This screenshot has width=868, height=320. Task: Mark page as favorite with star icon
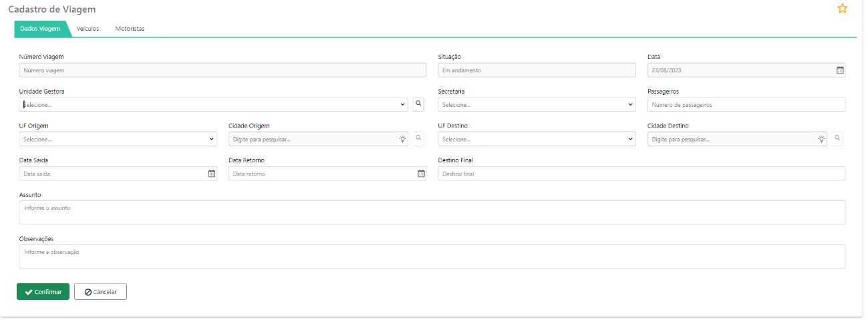[842, 9]
